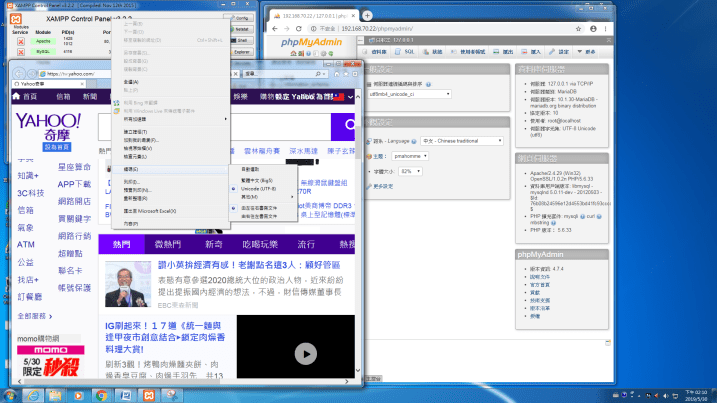Click the red X next to Apache service
This screenshot has width=717, height=403.
click(19, 41)
